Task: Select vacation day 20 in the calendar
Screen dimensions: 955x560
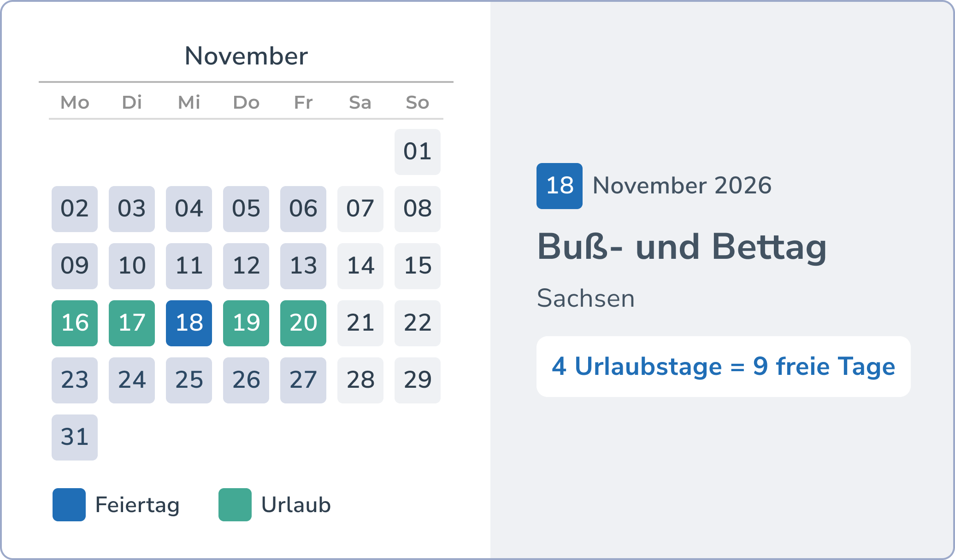Action: click(303, 323)
